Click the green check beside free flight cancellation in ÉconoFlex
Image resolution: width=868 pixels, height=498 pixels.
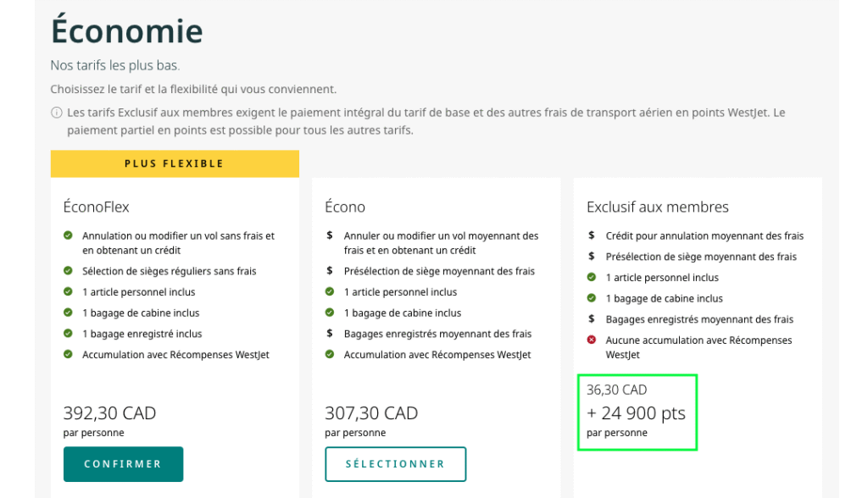coord(68,235)
